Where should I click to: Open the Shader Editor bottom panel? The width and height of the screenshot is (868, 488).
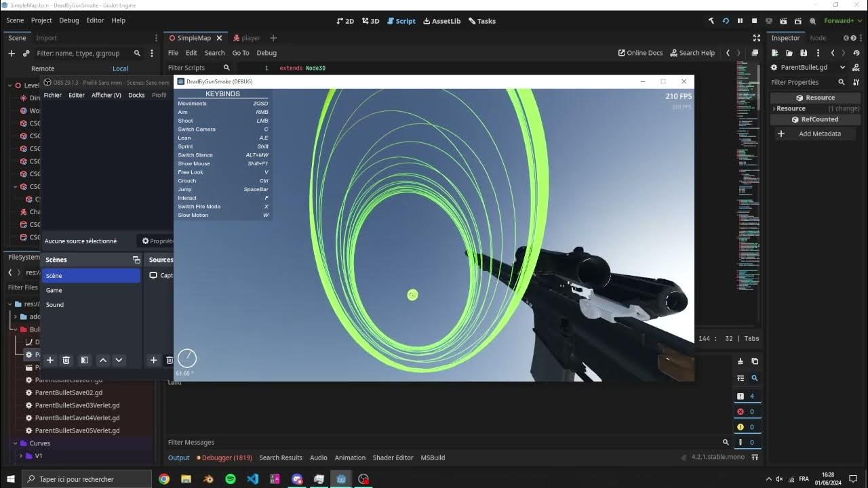tap(393, 457)
